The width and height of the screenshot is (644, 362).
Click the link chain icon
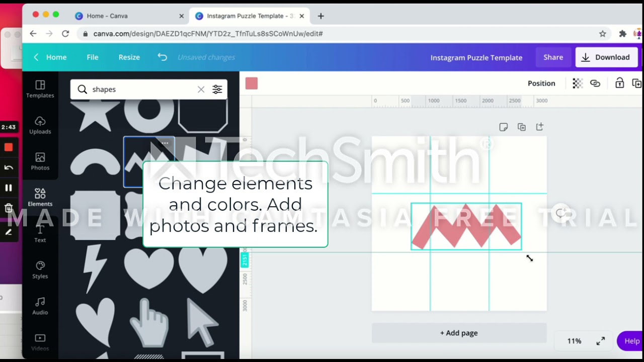(595, 83)
